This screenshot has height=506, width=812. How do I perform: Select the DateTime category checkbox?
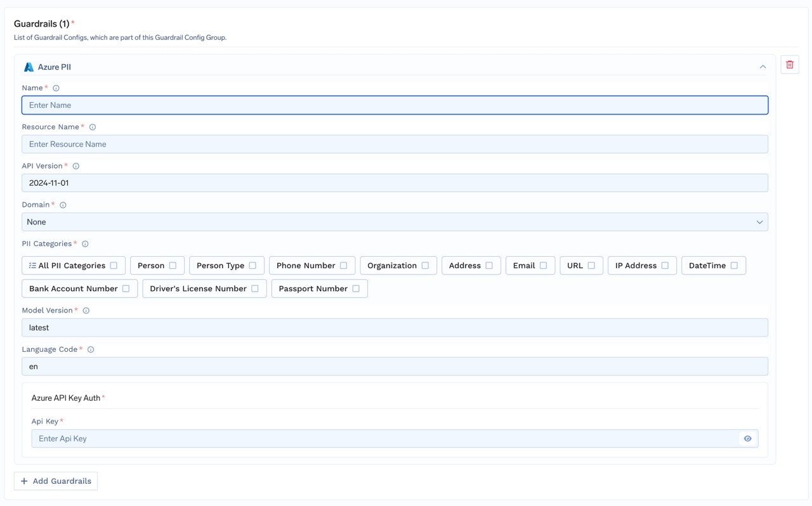pos(734,266)
